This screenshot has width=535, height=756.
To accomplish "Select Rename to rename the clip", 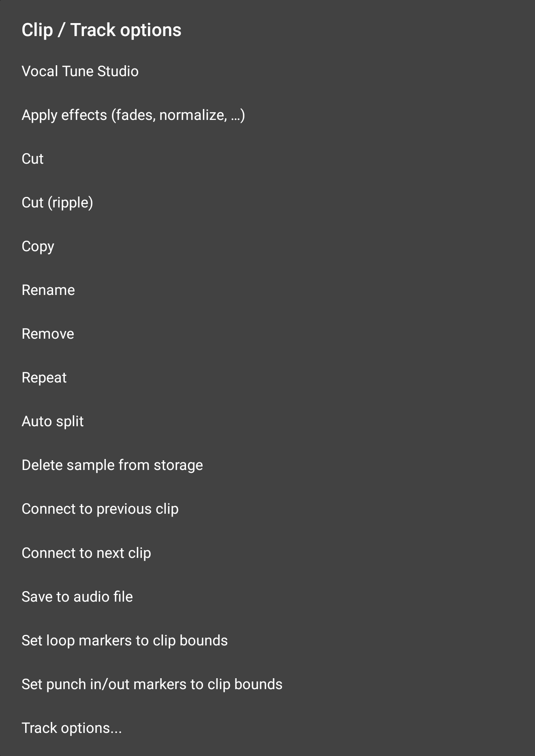I will (48, 290).
